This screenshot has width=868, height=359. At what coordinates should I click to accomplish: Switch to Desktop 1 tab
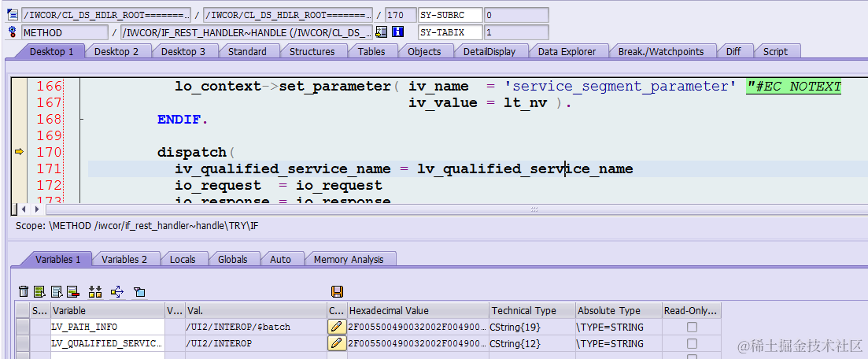pyautogui.click(x=51, y=51)
